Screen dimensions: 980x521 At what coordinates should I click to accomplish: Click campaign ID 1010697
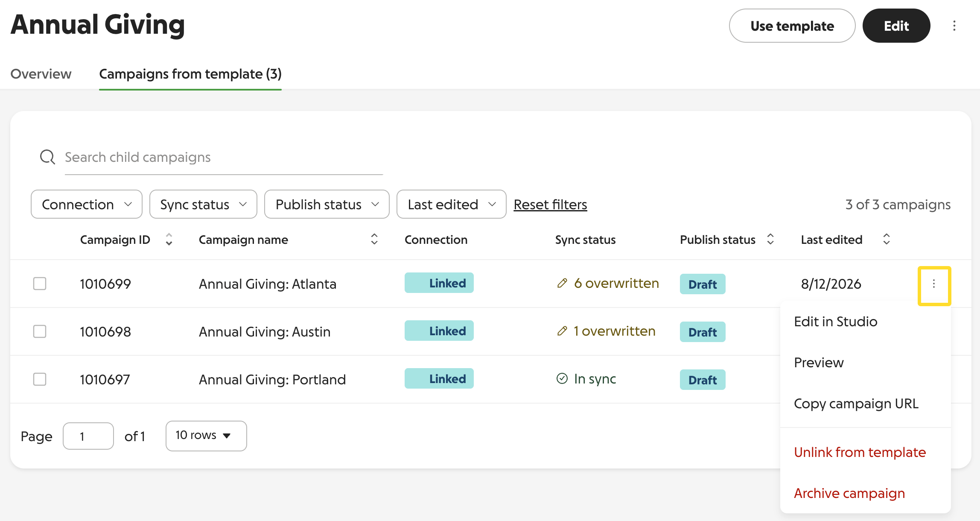(105, 380)
